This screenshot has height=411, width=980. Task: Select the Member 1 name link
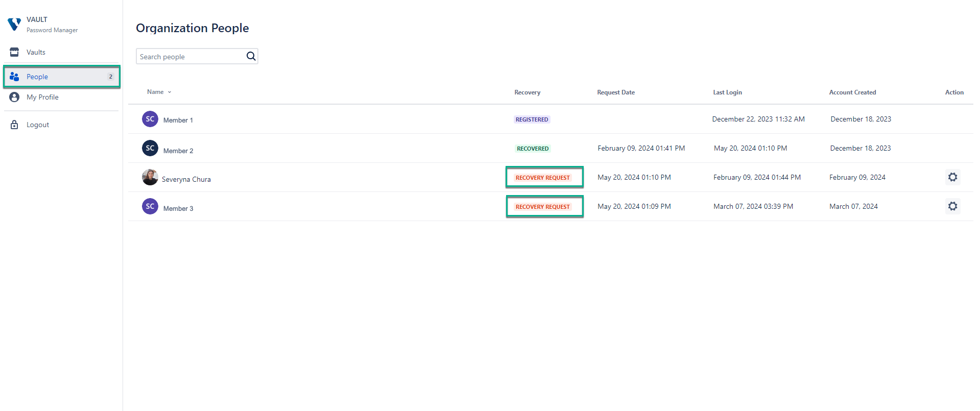178,120
